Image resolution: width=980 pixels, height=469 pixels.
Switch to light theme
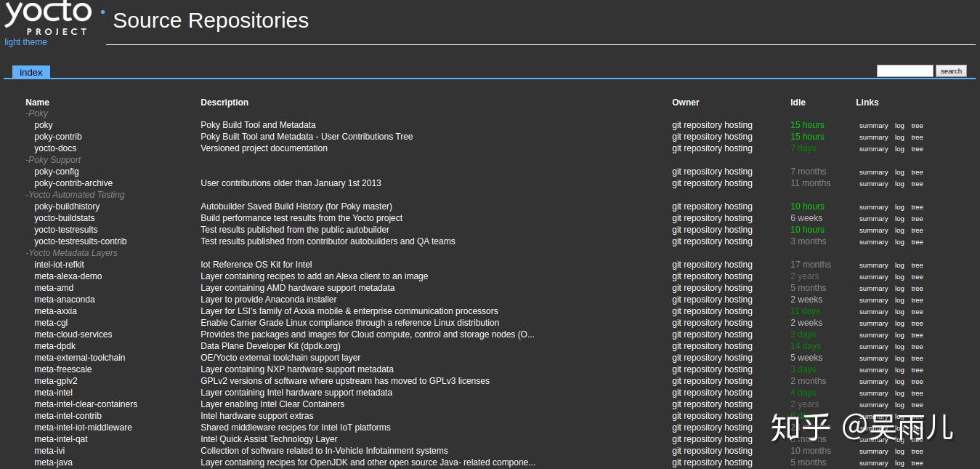click(x=25, y=42)
